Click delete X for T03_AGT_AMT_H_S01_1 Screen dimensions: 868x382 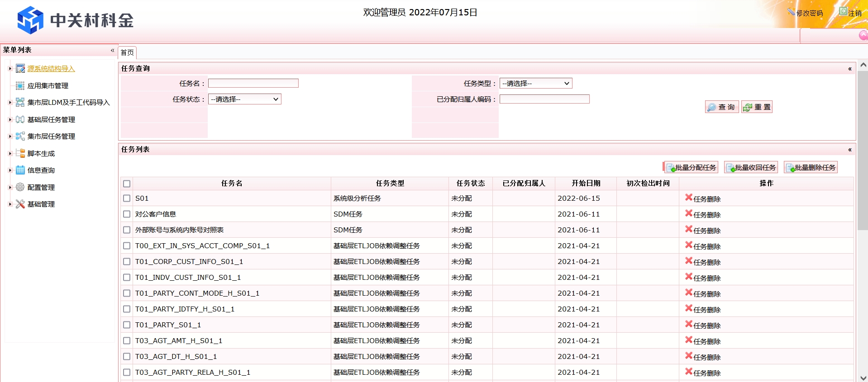pyautogui.click(x=689, y=340)
